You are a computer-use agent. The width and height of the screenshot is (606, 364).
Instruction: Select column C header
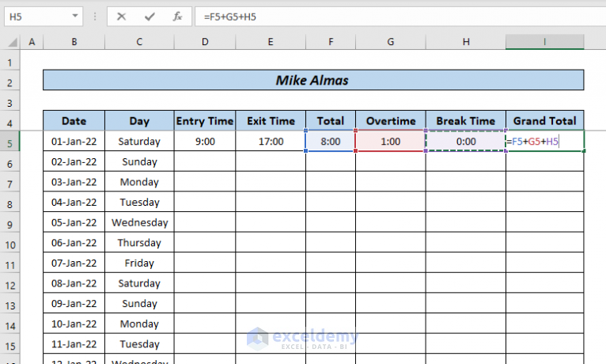(139, 42)
